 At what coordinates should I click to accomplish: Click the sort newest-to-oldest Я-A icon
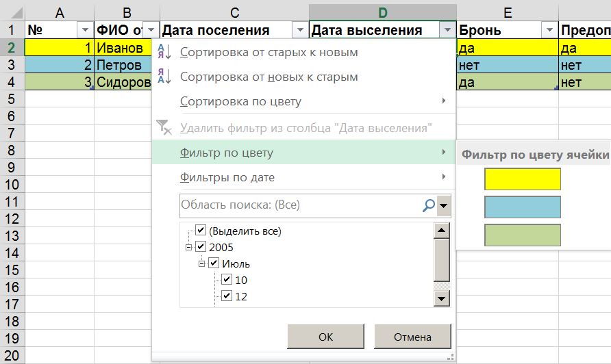(164, 77)
